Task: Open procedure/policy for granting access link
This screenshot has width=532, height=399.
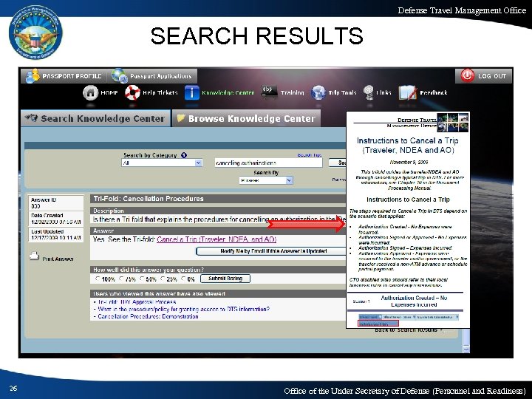Action: (x=183, y=309)
